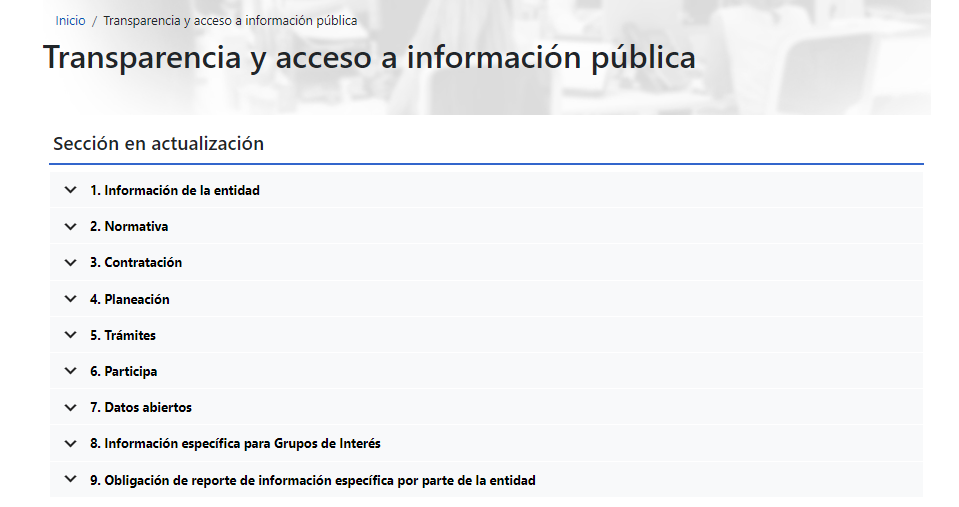Open '1. Información de la entidad' section label

(x=175, y=190)
